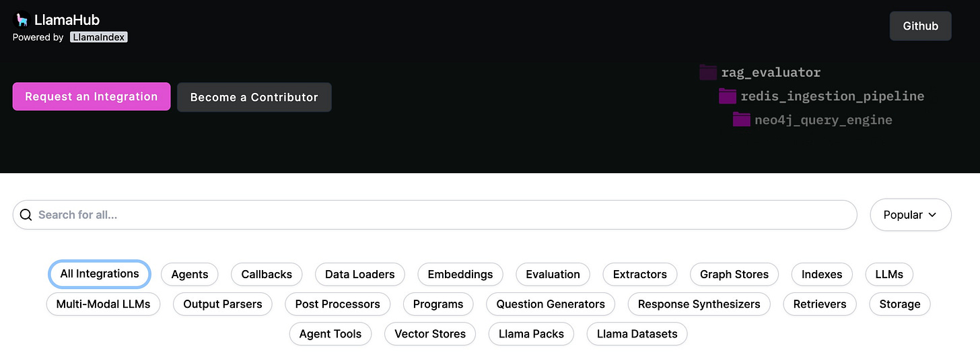980x359 pixels.
Task: Focus the Search for all field
Action: pos(435,215)
